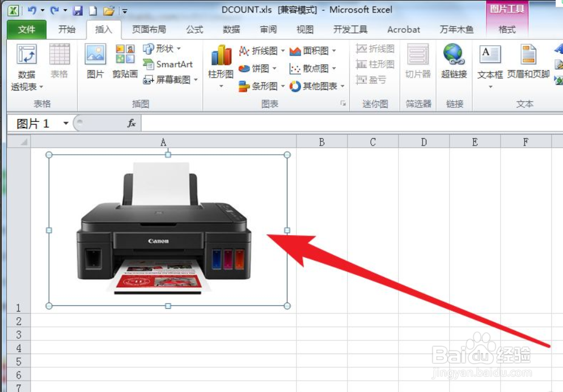Insert a 面积图 (Area chart)

[x=312, y=51]
